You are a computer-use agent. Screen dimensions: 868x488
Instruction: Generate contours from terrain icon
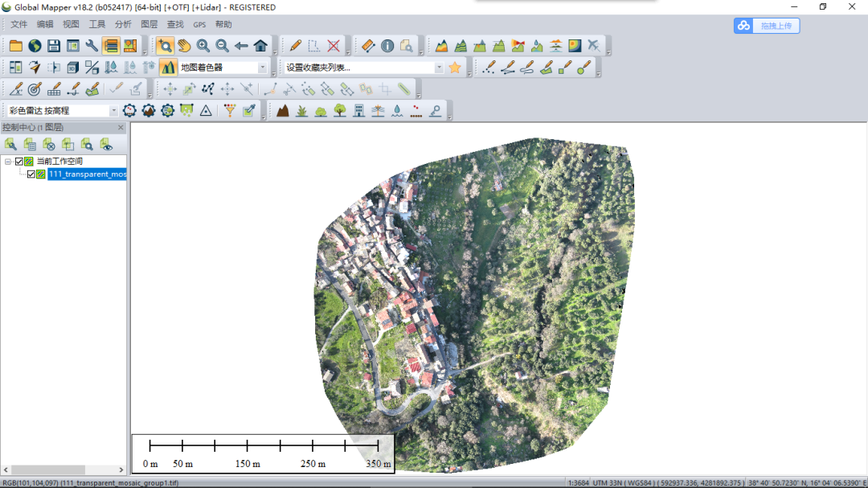tap(461, 46)
